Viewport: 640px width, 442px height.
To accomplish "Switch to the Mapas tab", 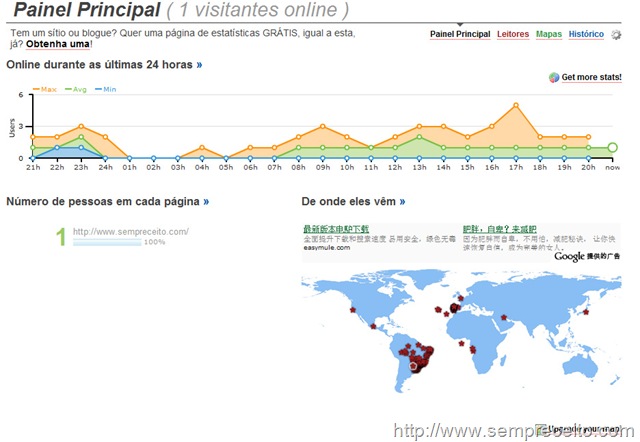I will click(x=549, y=34).
